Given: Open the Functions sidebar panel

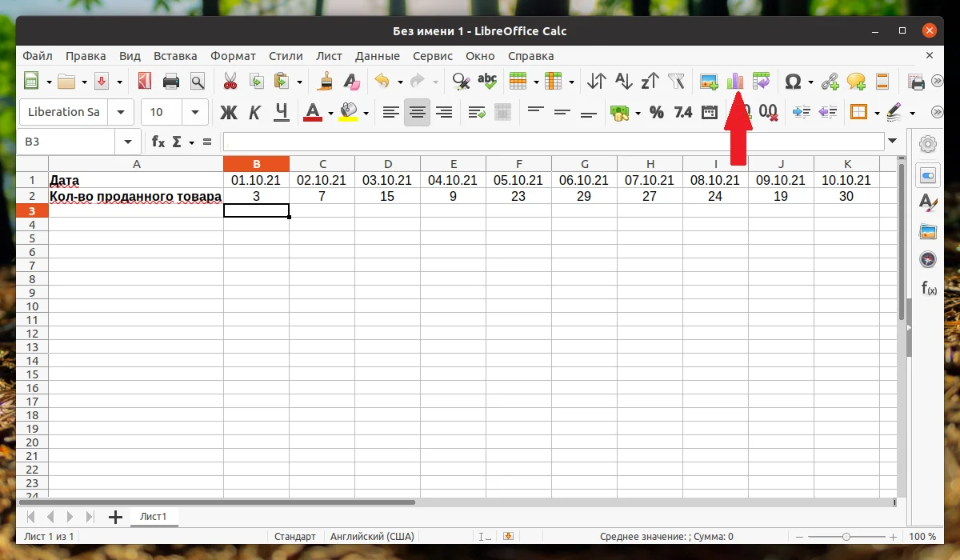Looking at the screenshot, I should pos(927,288).
